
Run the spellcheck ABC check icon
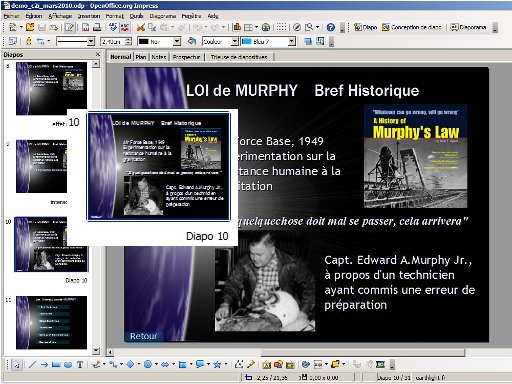113,27
